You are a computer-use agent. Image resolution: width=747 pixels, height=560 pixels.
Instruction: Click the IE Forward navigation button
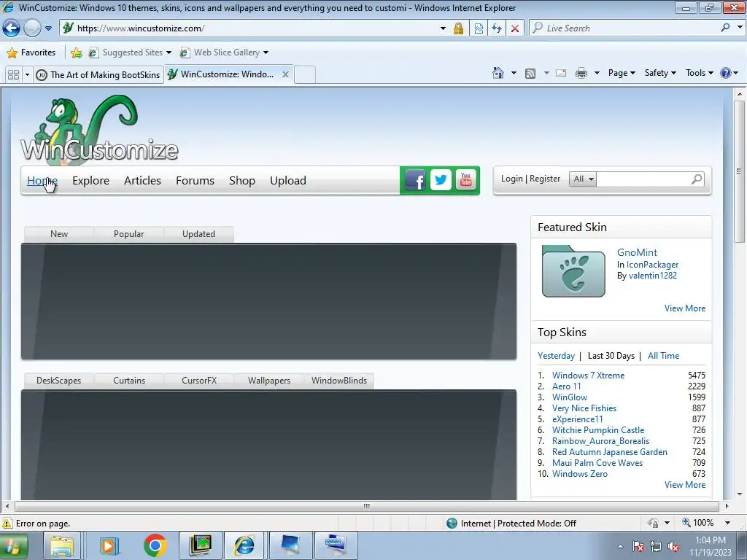(32, 28)
